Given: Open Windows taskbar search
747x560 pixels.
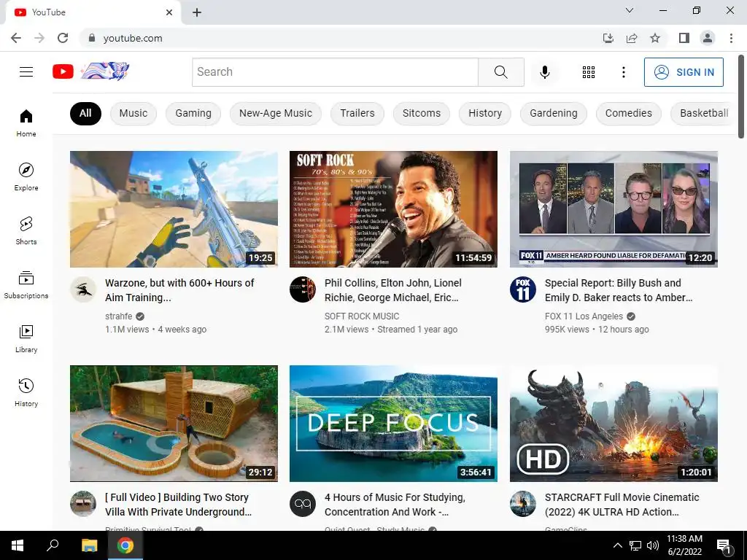Looking at the screenshot, I should (53, 545).
